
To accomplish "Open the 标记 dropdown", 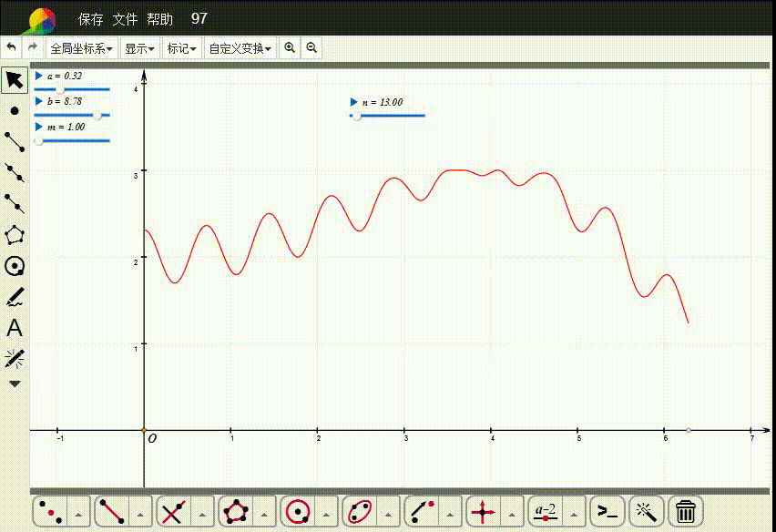I will pos(181,48).
